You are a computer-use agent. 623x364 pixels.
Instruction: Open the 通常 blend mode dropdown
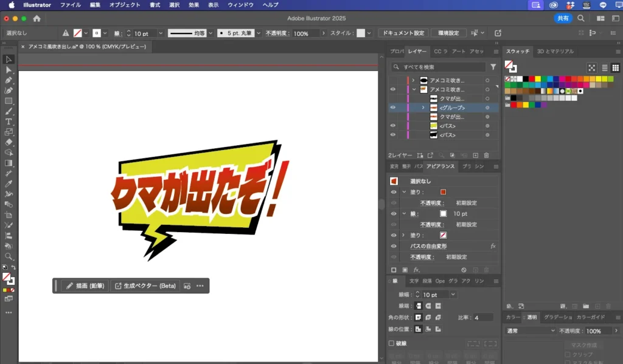(531, 331)
